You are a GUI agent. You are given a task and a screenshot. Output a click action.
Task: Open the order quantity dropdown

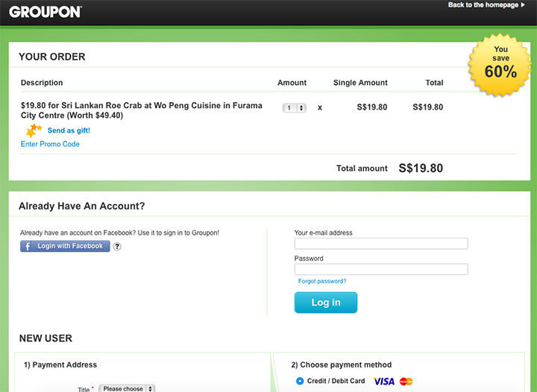click(x=294, y=108)
